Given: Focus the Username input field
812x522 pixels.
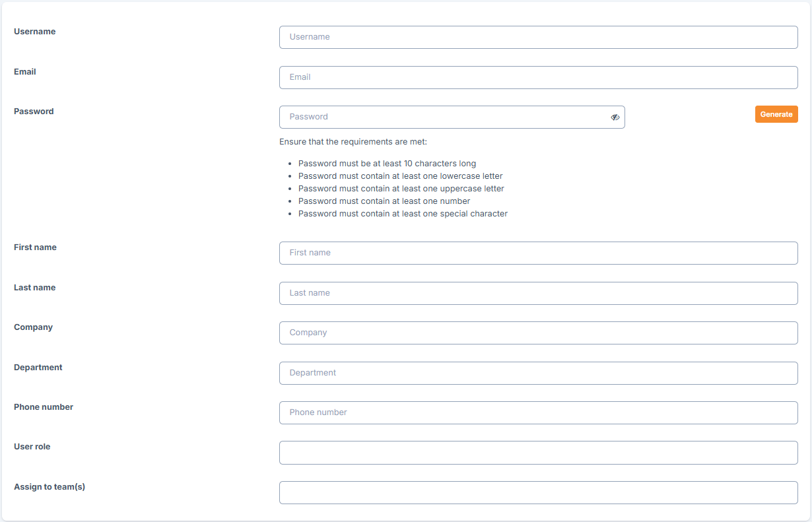Looking at the screenshot, I should (539, 37).
